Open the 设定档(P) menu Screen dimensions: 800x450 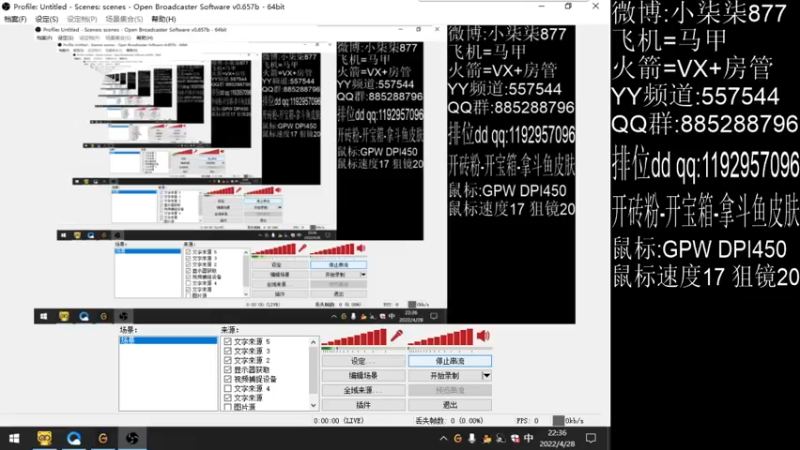pos(82,19)
